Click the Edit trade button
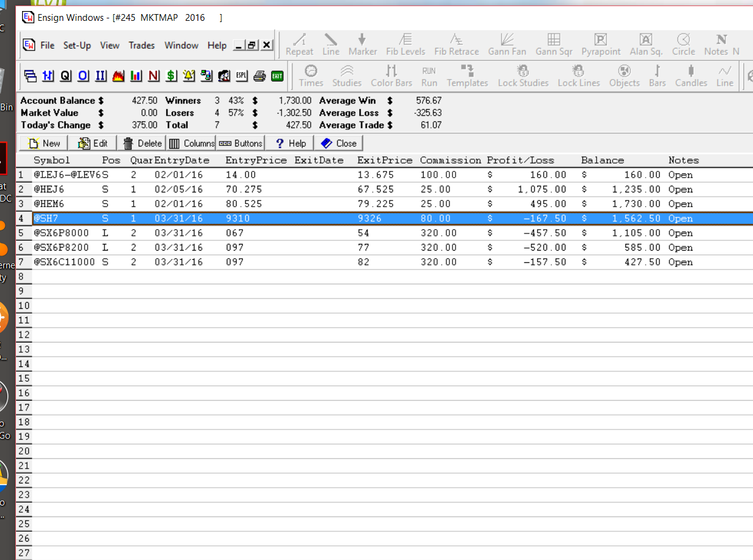Viewport: 753px width, 560px height. (x=92, y=143)
